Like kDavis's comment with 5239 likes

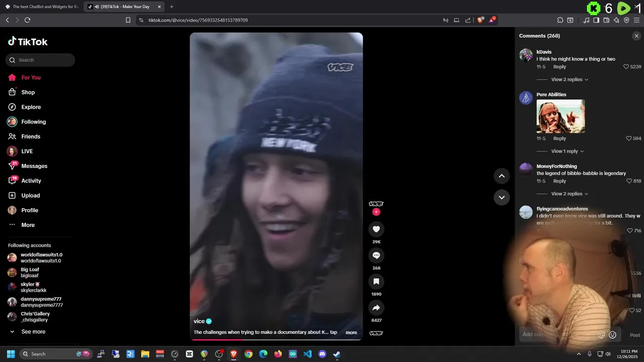(x=626, y=66)
